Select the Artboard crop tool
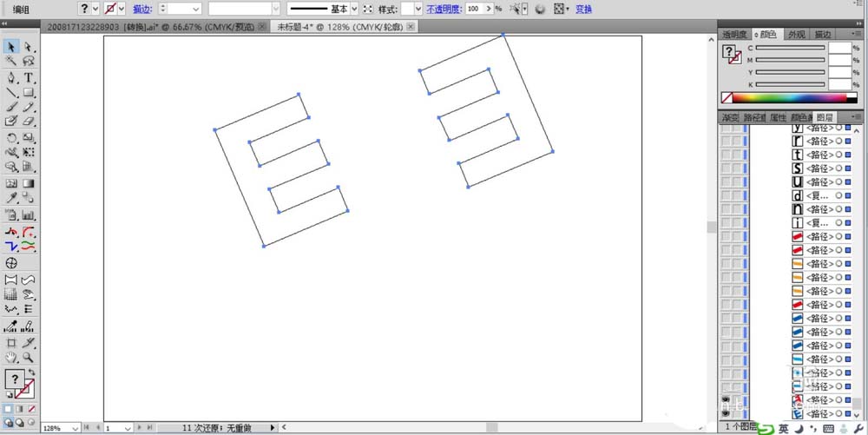The height and width of the screenshot is (435, 868). pyautogui.click(x=11, y=343)
